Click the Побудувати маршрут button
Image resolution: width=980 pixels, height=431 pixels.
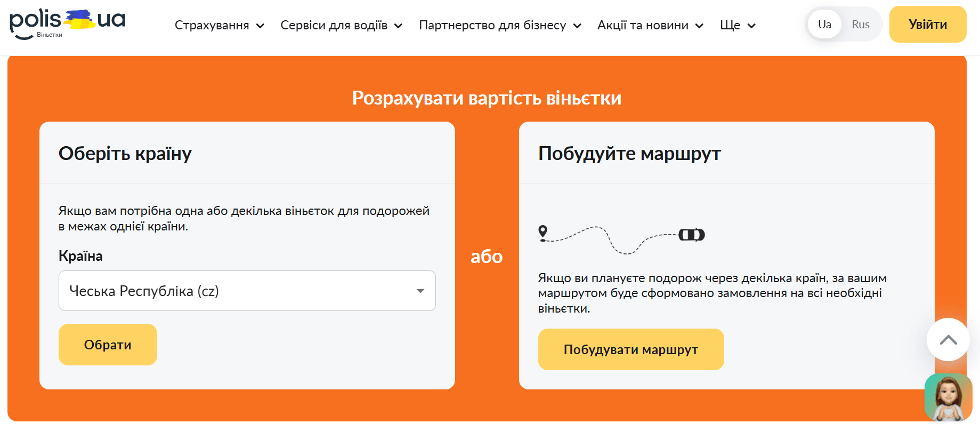click(630, 349)
